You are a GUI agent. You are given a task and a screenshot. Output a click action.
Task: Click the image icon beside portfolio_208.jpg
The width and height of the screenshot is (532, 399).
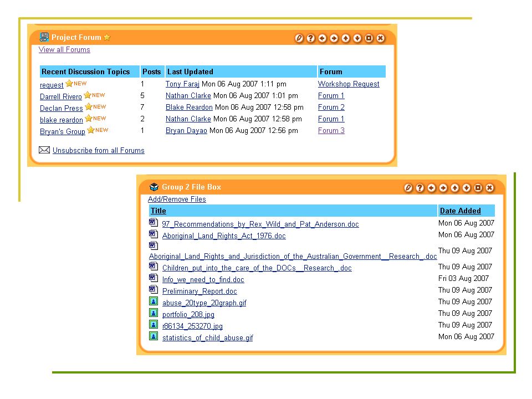click(x=154, y=313)
